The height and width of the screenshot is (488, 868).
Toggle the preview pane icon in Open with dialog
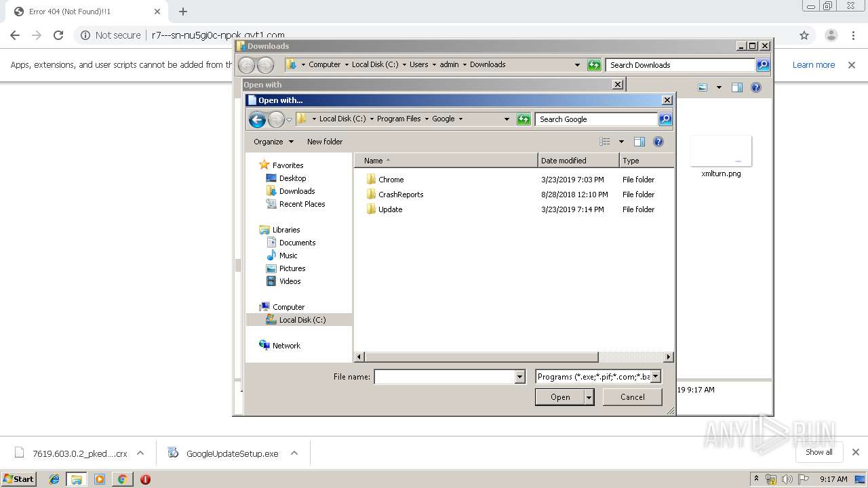[x=639, y=142]
